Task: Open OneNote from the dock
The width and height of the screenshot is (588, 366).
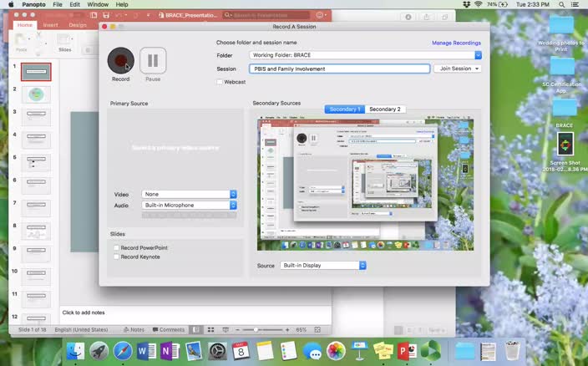Action: click(x=170, y=351)
